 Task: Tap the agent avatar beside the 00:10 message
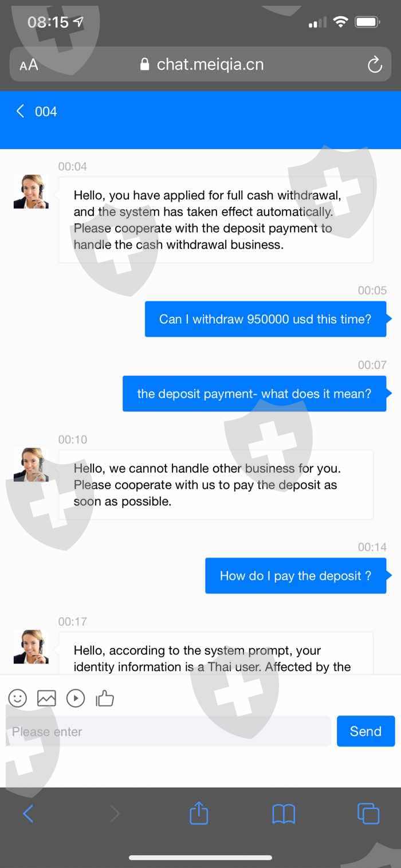(31, 465)
